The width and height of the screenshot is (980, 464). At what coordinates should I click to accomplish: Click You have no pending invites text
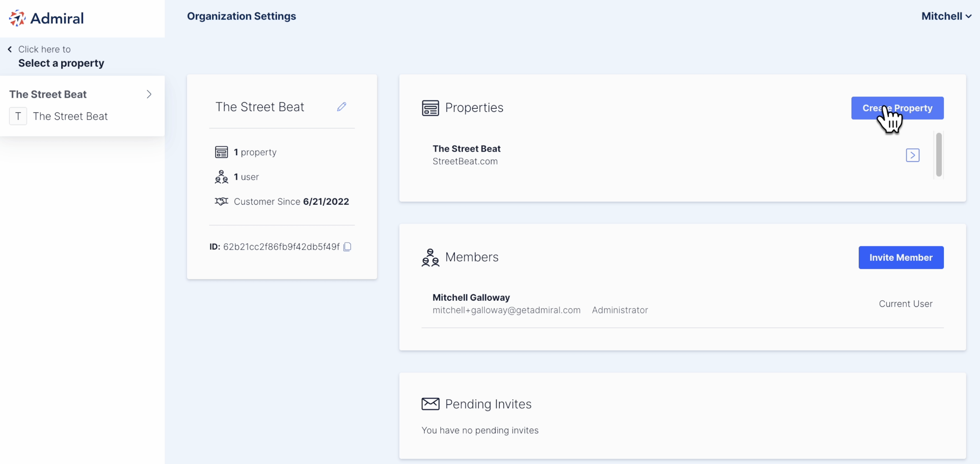(480, 430)
